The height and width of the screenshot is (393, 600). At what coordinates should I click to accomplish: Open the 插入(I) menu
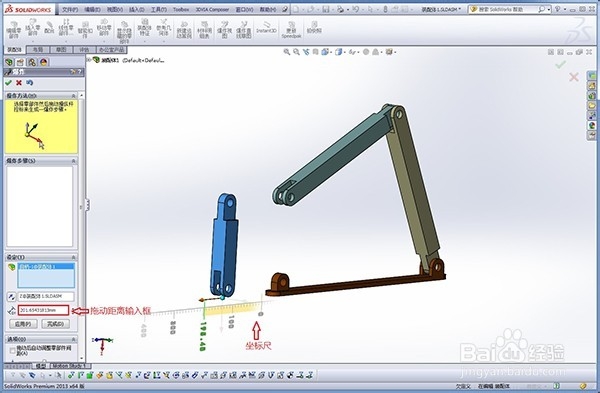click(136, 9)
